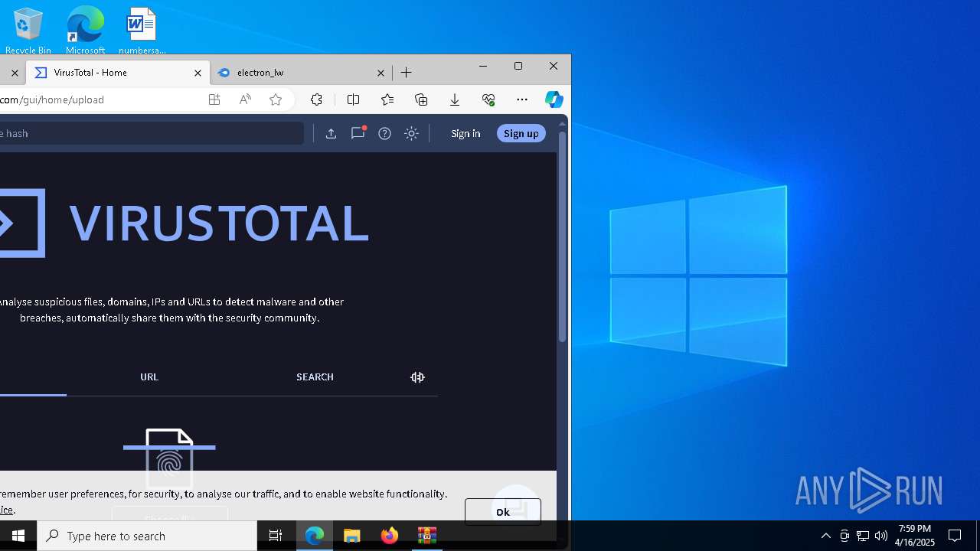Image resolution: width=980 pixels, height=551 pixels.
Task: Activate Read aloud in the address bar
Action: [x=245, y=99]
